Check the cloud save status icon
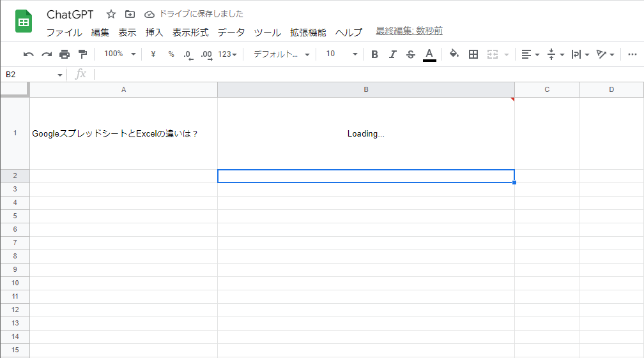The image size is (644, 358). point(149,14)
